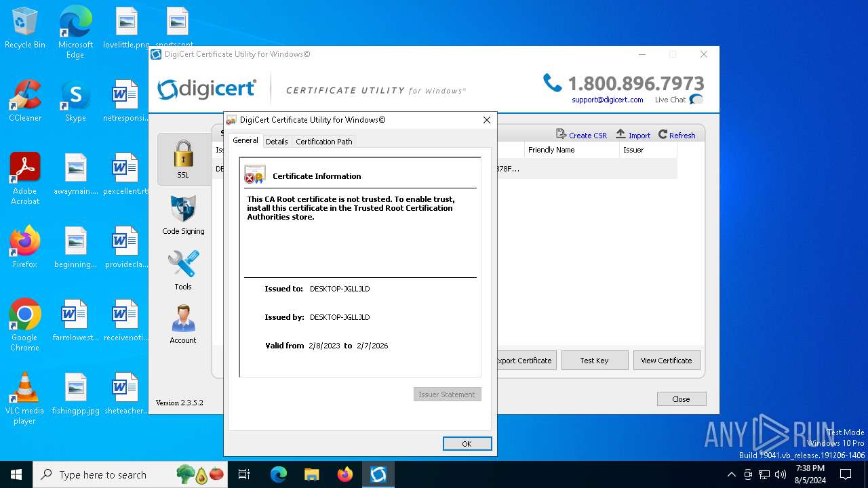This screenshot has height=488, width=868.
Task: Select the expiry date 2/7/2026
Action: coord(372,346)
